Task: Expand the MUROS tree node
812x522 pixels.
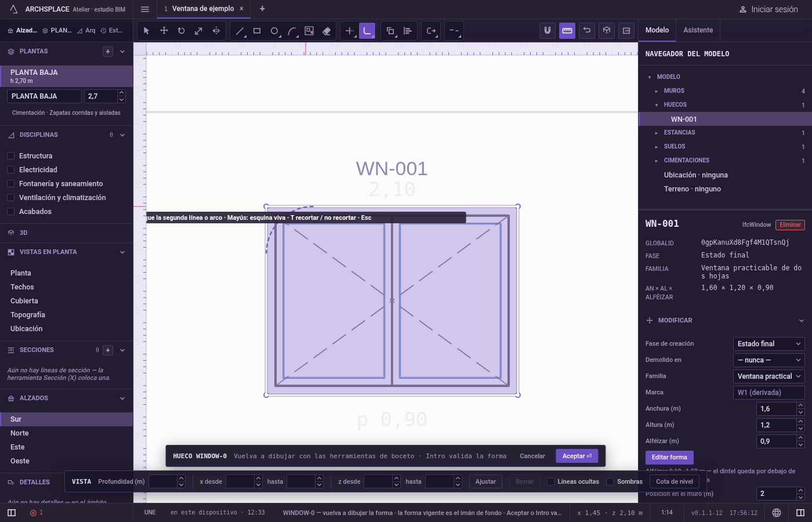Action: [x=657, y=91]
